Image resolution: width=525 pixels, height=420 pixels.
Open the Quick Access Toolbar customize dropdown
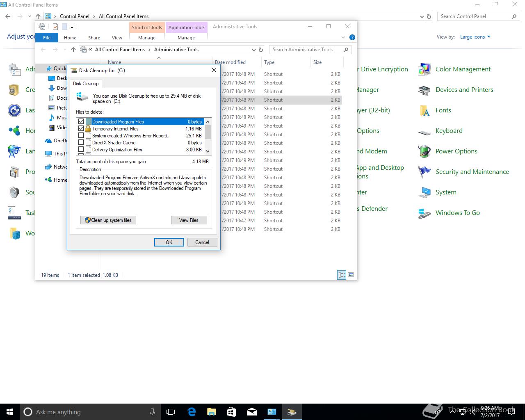[72, 27]
